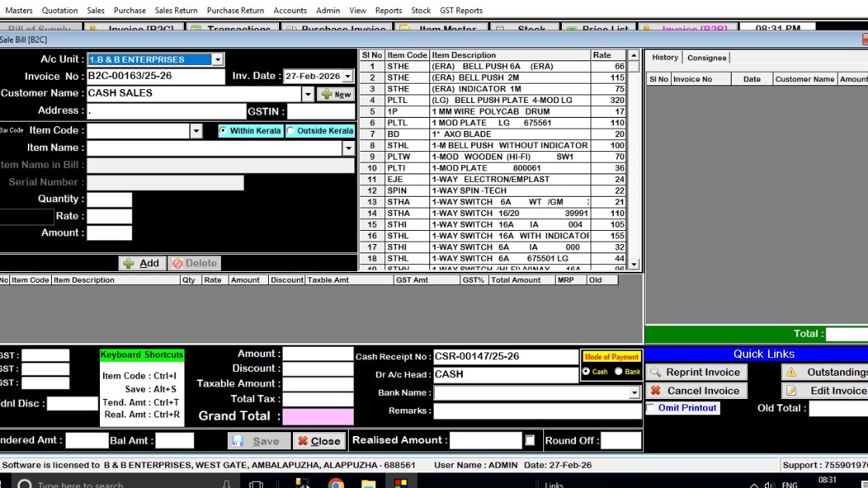
Task: Open the Inv. Date picker dropdown
Action: point(347,77)
